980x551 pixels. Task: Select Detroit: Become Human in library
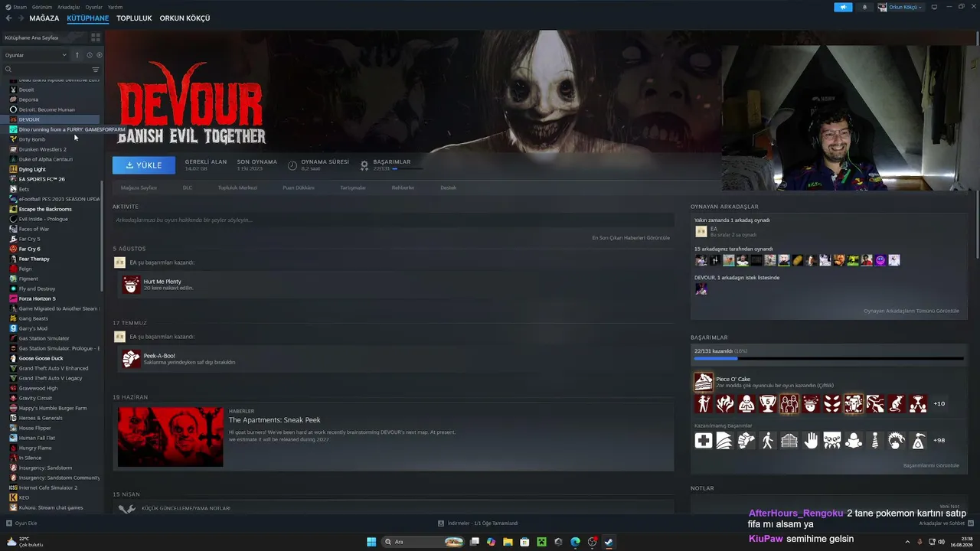click(x=47, y=109)
